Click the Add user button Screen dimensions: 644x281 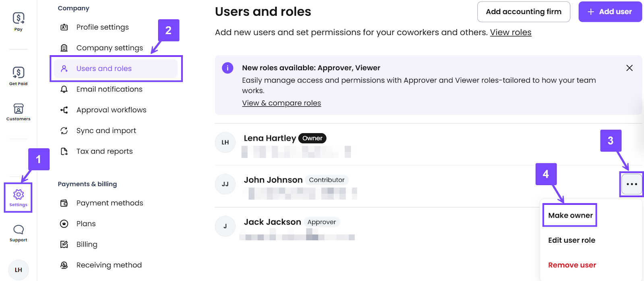pyautogui.click(x=610, y=12)
